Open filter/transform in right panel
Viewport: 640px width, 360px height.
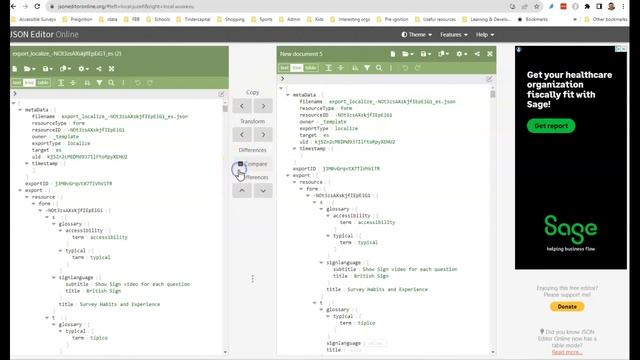point(367,68)
